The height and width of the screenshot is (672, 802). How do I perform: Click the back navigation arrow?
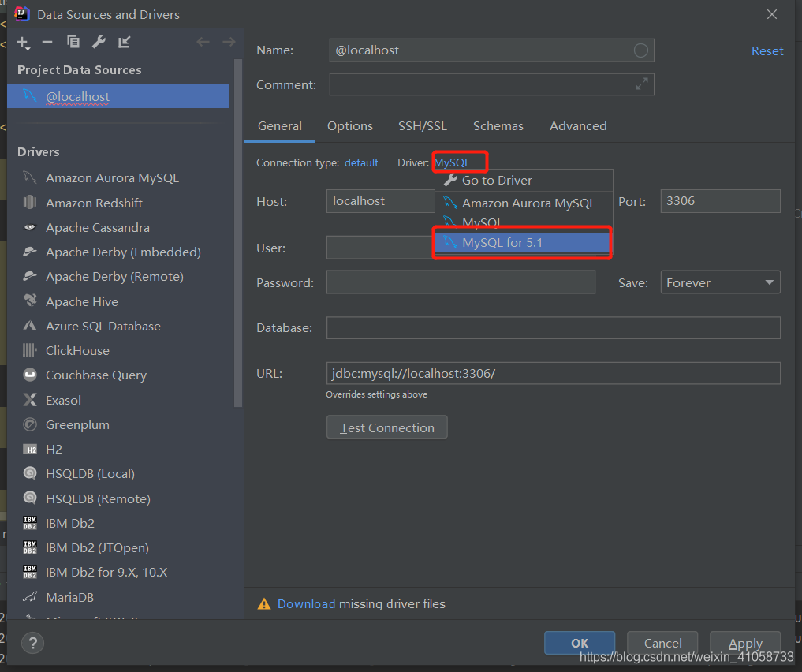pyautogui.click(x=203, y=42)
